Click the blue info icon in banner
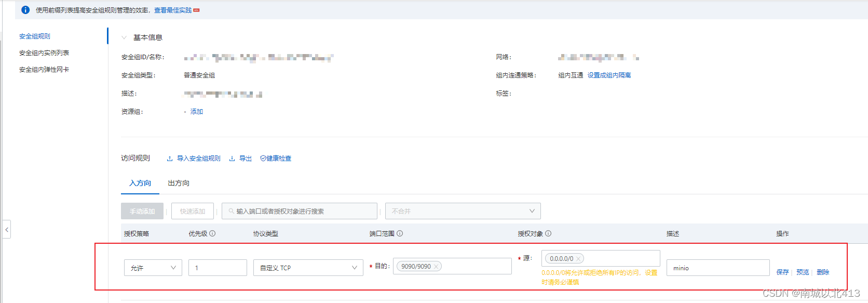Screen dimensions: 868x303 (25, 10)
